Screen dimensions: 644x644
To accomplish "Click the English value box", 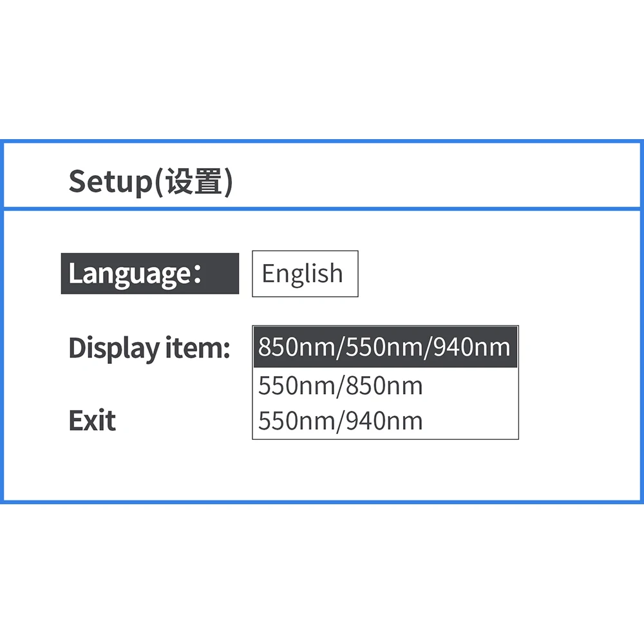I will pos(304,274).
